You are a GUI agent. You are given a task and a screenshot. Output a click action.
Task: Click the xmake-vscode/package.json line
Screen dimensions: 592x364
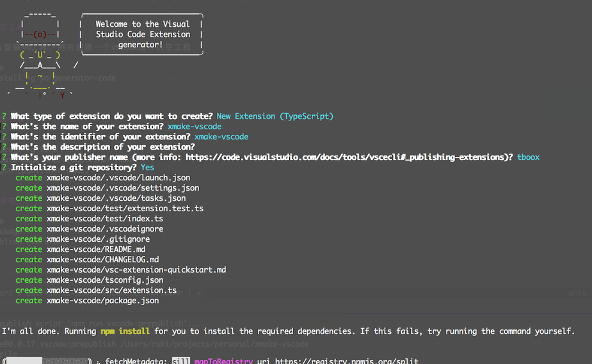pyautogui.click(x=87, y=301)
